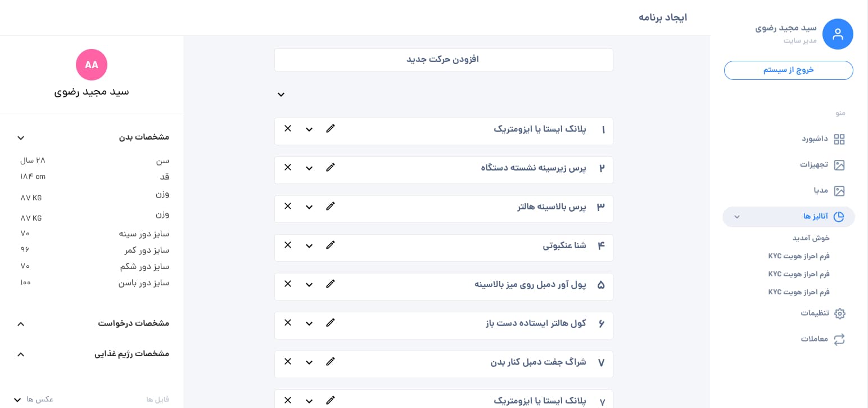Expand details of شراگ جفت دمبل کنار بدن
The height and width of the screenshot is (408, 868).
pyautogui.click(x=309, y=362)
